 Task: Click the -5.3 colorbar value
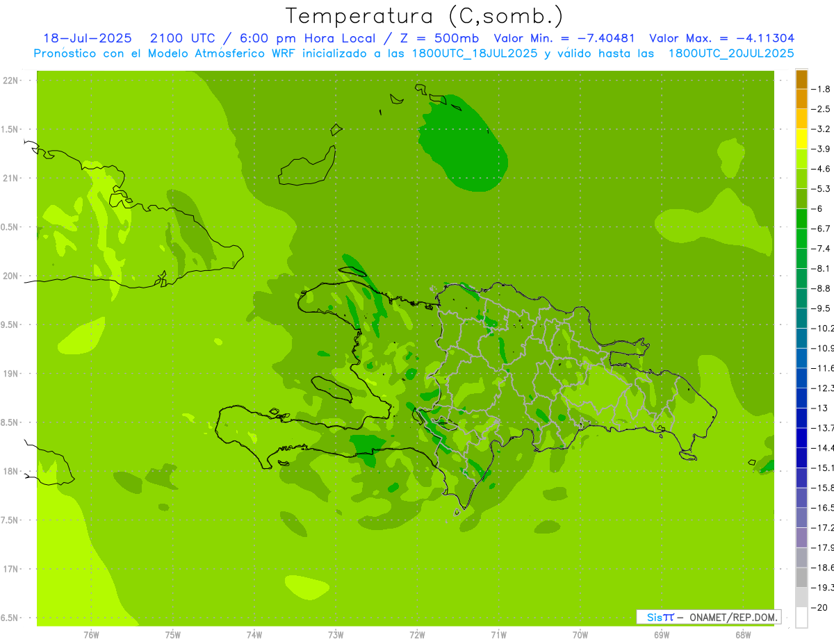tap(820, 189)
